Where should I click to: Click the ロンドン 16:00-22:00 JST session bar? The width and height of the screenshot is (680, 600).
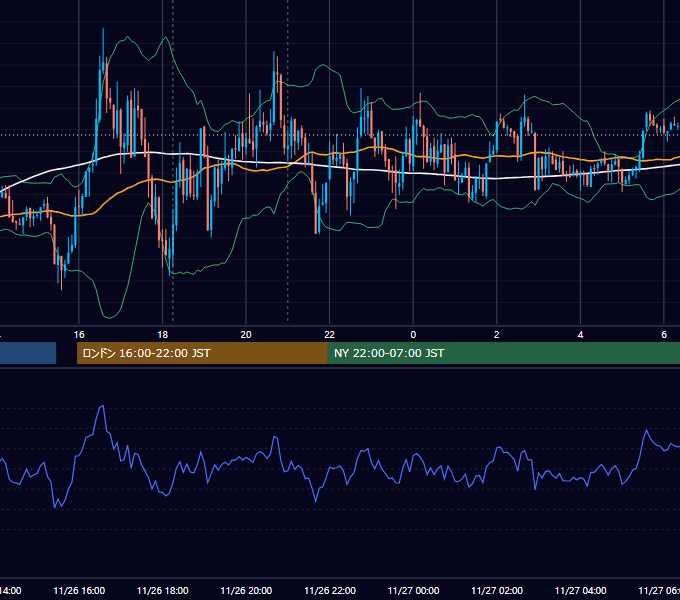[202, 353]
